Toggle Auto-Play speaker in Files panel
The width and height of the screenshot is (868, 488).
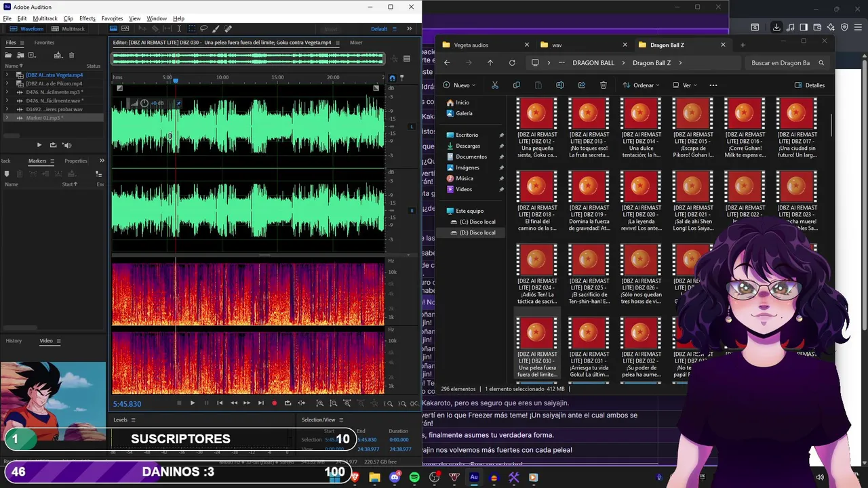tap(66, 145)
